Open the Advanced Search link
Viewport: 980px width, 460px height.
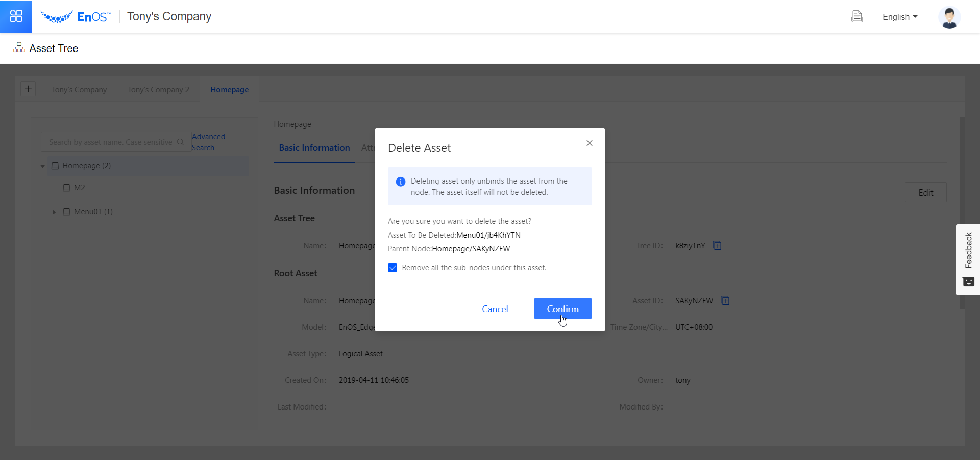(x=208, y=142)
